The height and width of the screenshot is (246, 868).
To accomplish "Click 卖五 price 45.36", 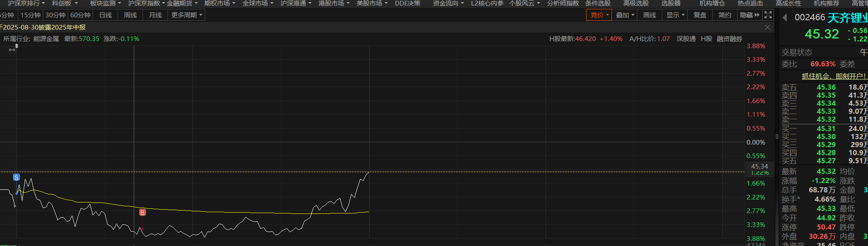I will [826, 87].
